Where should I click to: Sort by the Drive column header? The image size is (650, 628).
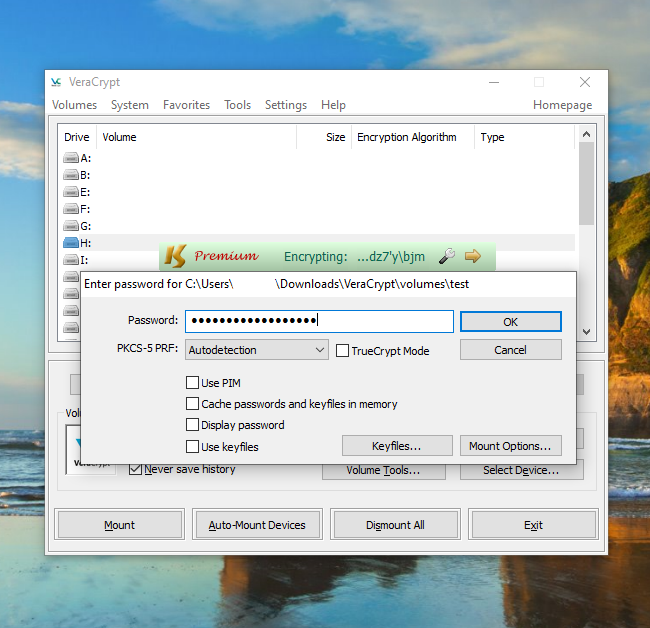(77, 137)
